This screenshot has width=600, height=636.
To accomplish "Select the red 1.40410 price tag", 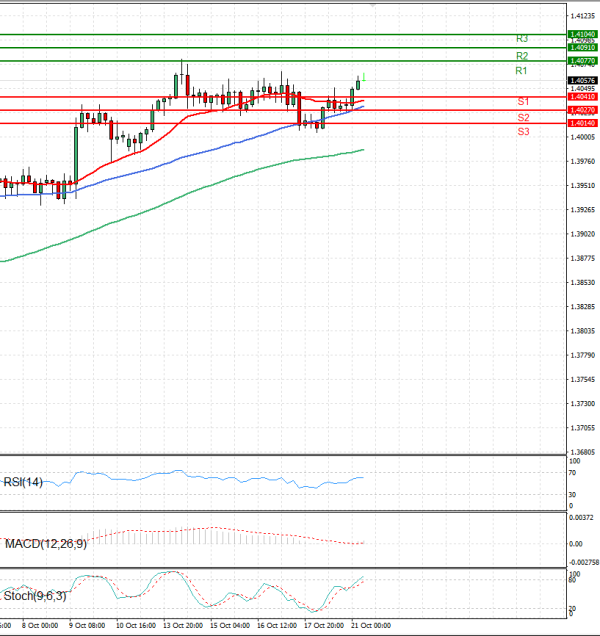I will (582, 97).
